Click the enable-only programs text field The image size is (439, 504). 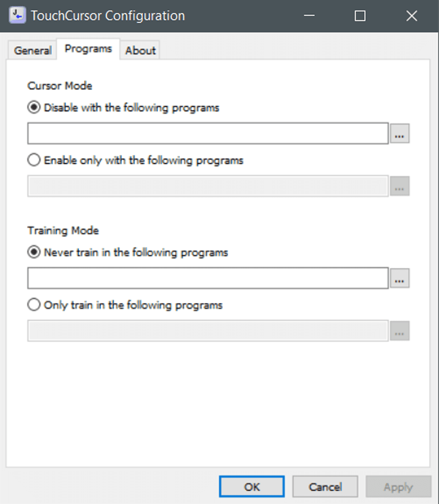coord(208,186)
